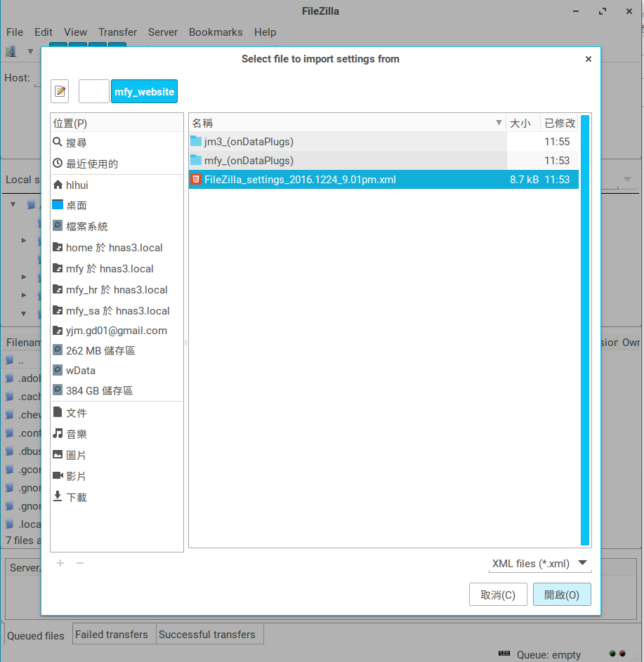The width and height of the screenshot is (644, 662).
Task: Open Desktop (桌面) in the sidebar
Action: point(76,206)
